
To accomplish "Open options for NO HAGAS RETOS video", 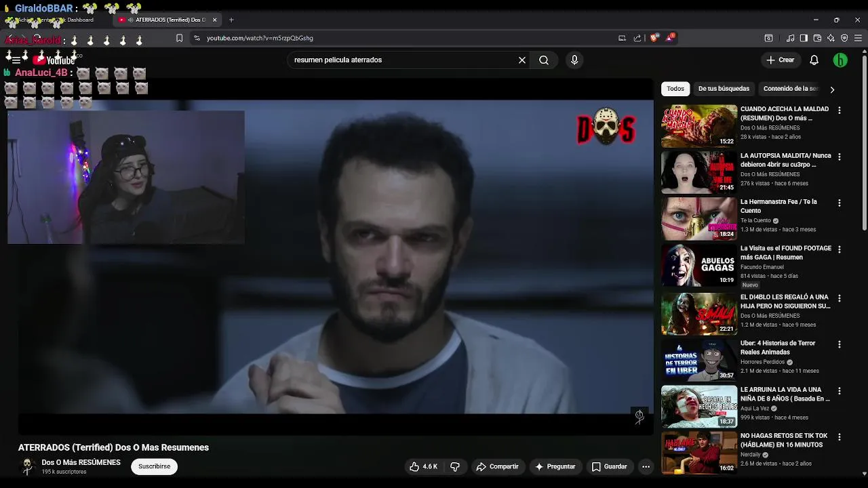I will [840, 437].
